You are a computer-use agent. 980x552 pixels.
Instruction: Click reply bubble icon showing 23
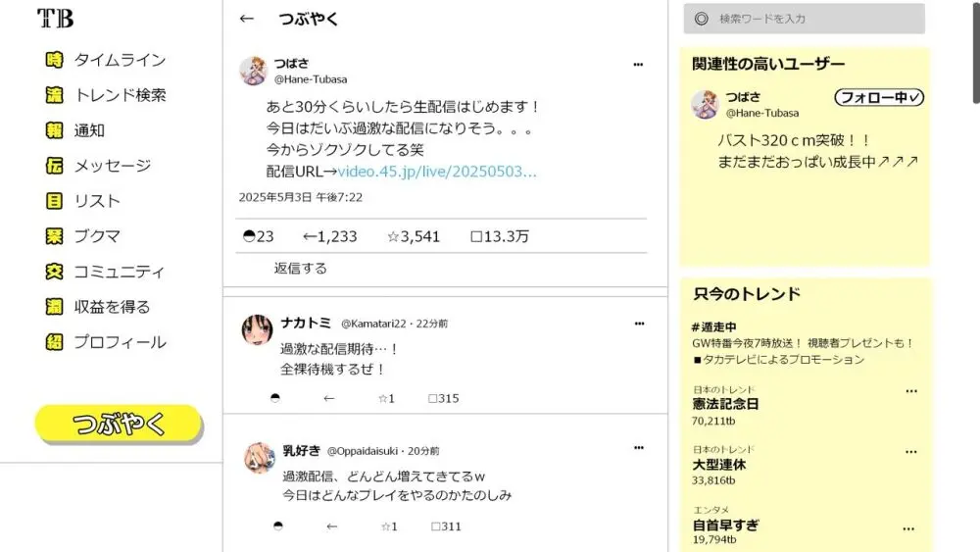[249, 235]
